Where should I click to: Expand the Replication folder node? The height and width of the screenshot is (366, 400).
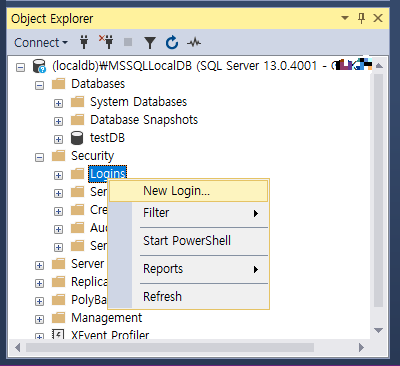coord(39,284)
